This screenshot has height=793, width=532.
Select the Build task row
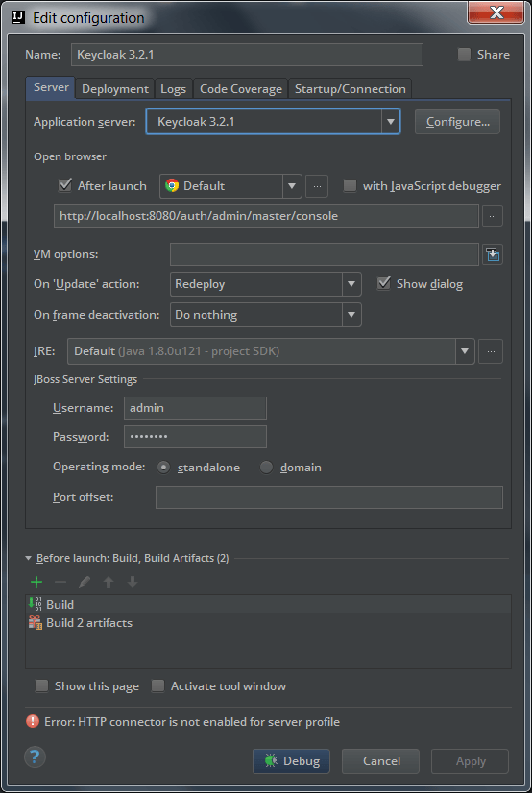click(268, 605)
